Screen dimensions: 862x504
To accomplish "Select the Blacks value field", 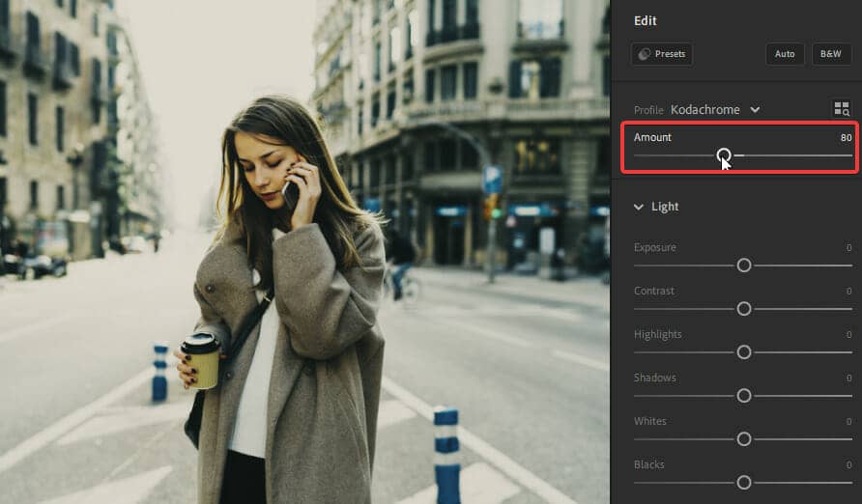I will 848,465.
